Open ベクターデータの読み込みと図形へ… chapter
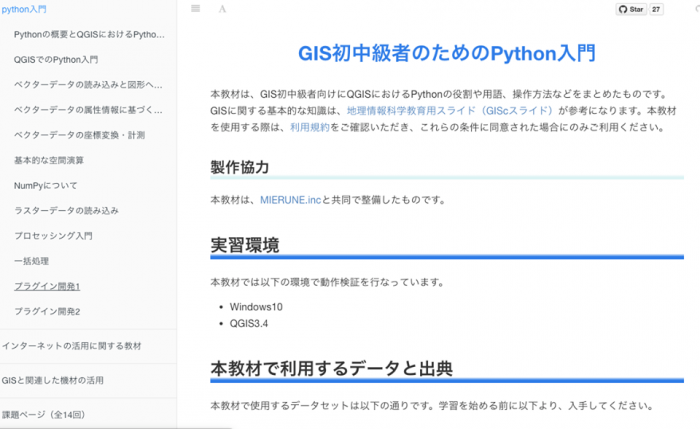 point(88,84)
